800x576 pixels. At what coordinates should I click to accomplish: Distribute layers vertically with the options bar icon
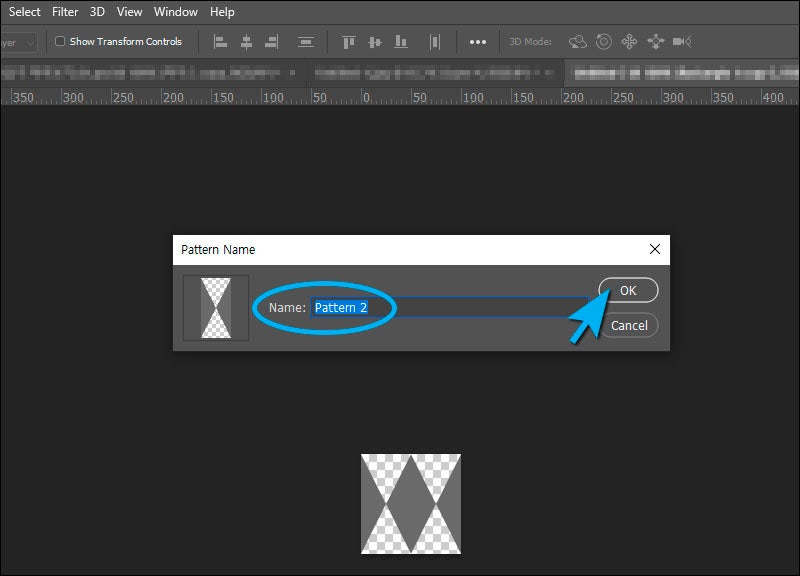point(306,42)
